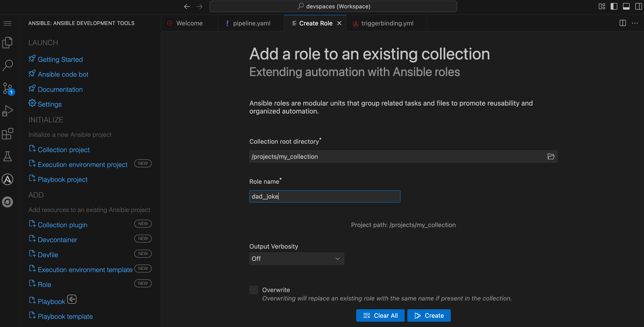Toggle the bottom panel visibility
The image size is (644, 327).
(626, 6)
